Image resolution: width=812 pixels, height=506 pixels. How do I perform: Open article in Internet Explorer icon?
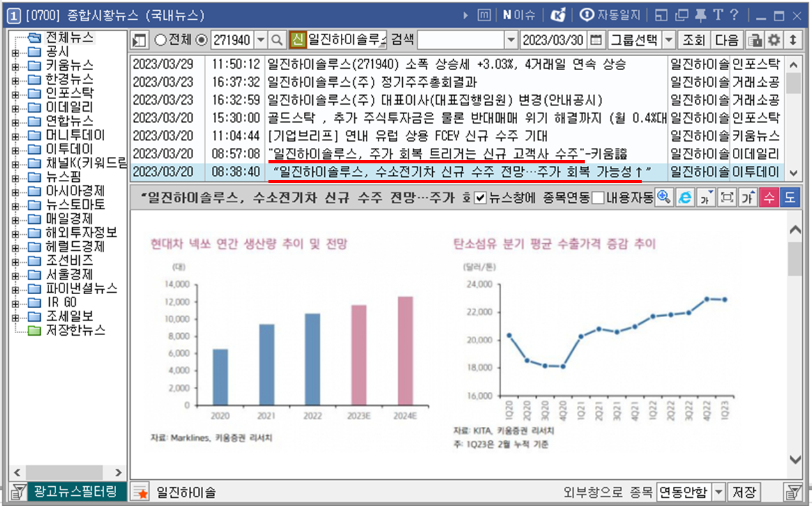685,198
